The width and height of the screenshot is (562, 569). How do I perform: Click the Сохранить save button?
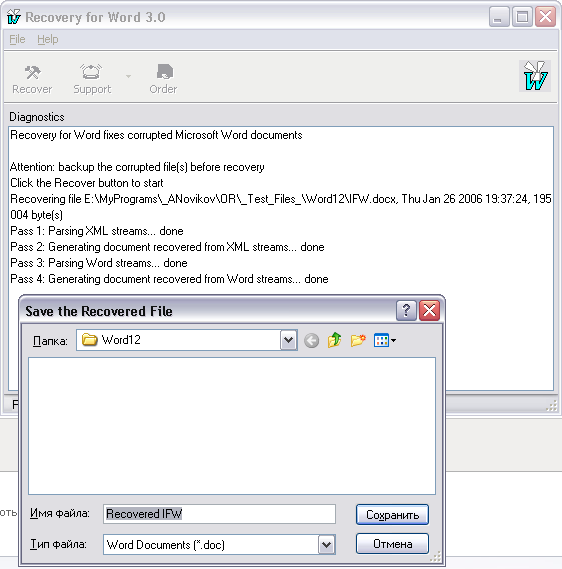392,515
